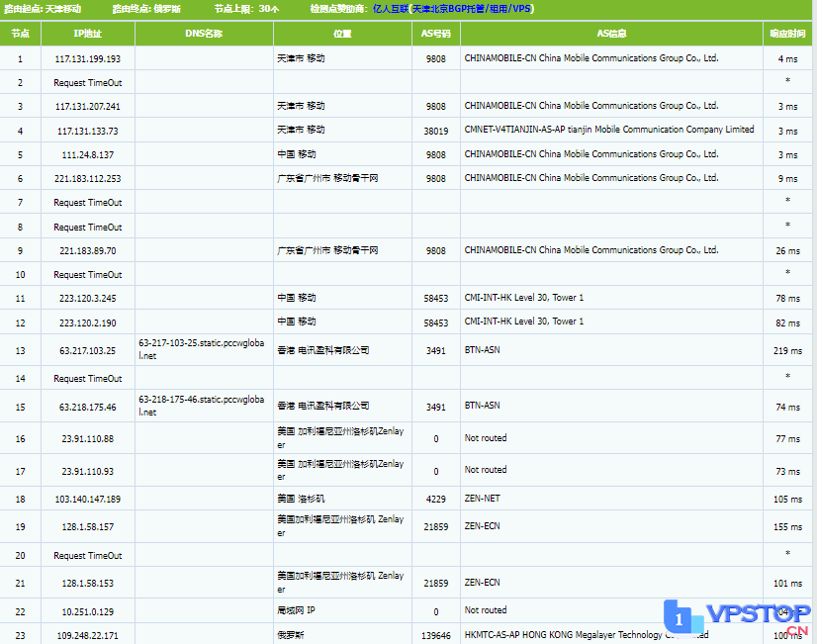
Task: Click the DNS名称 column header
Action: (x=204, y=34)
